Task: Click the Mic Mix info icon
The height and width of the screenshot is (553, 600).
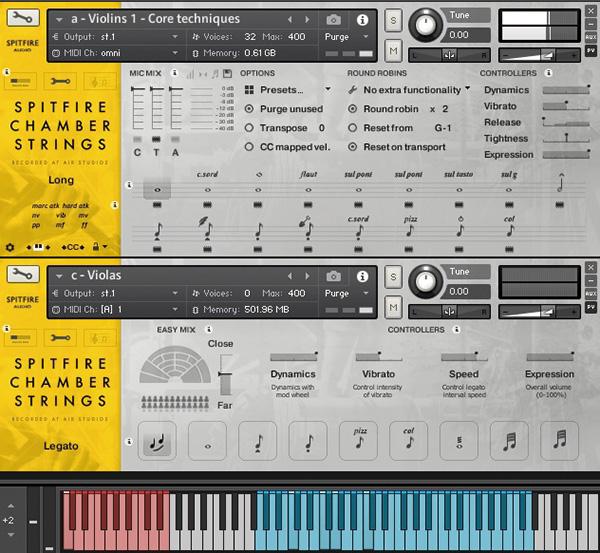Action: pyautogui.click(x=174, y=73)
